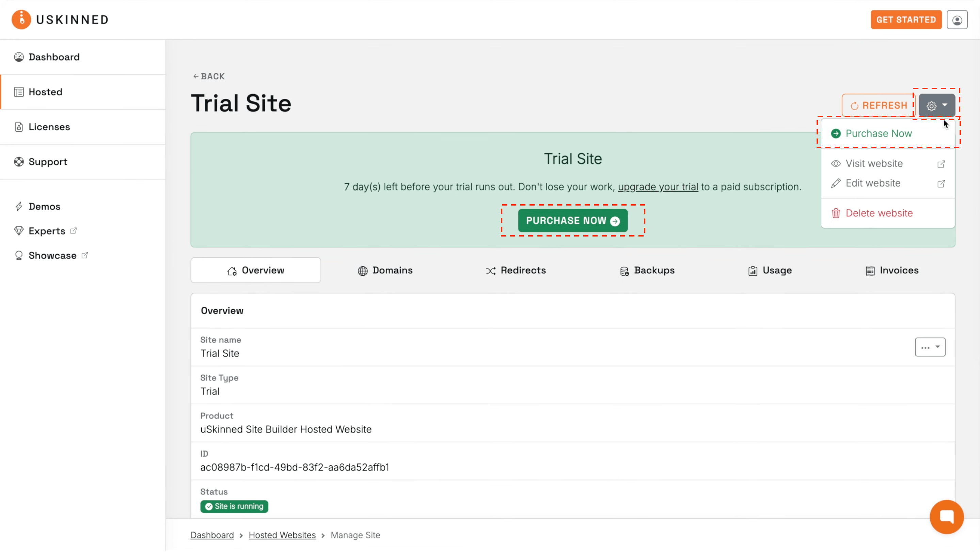Click the REFRESH button

tap(878, 105)
